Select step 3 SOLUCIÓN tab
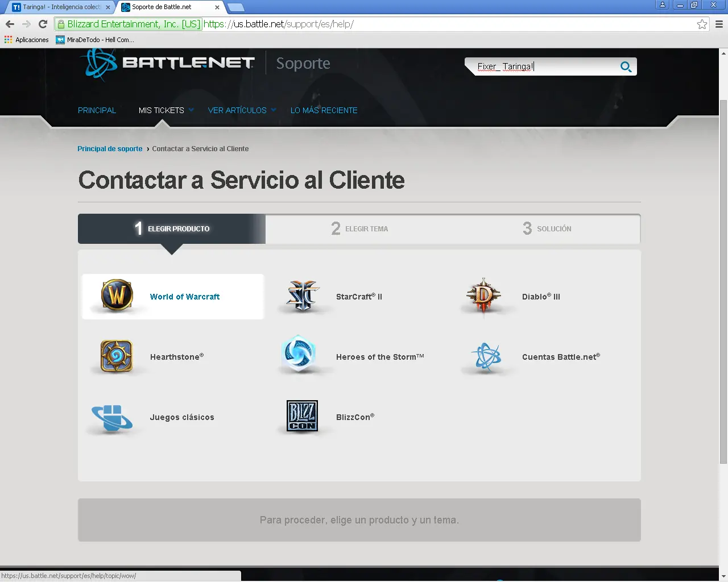This screenshot has height=582, width=728. 547,228
